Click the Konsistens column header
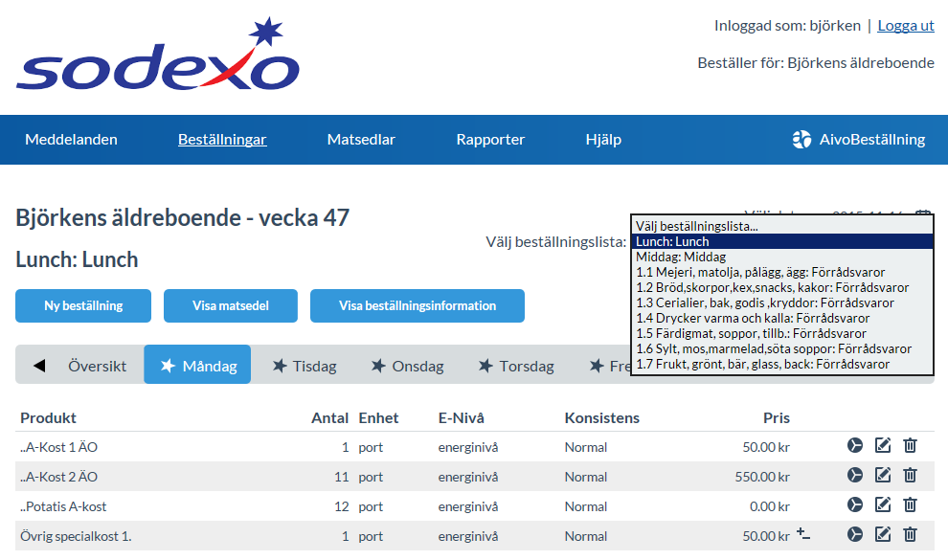This screenshot has height=560, width=948. click(601, 418)
